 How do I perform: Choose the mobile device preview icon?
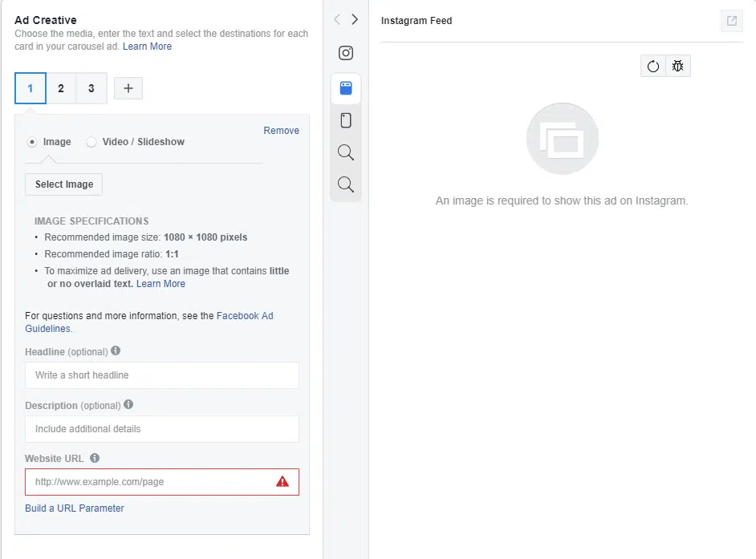tap(346, 120)
